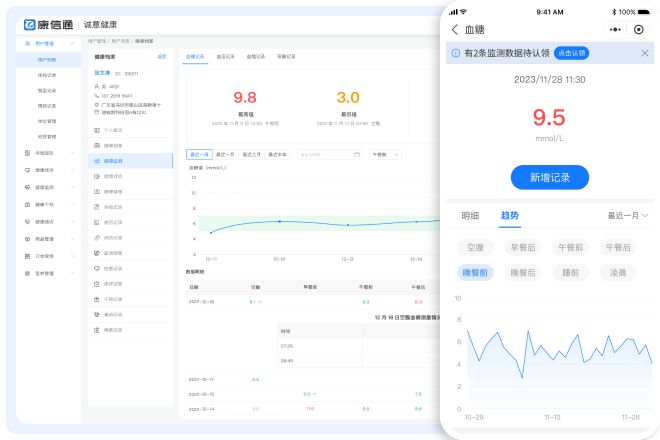Click the 病历记录 icon in health record list
The width and height of the screenshot is (660, 440).
click(97, 222)
